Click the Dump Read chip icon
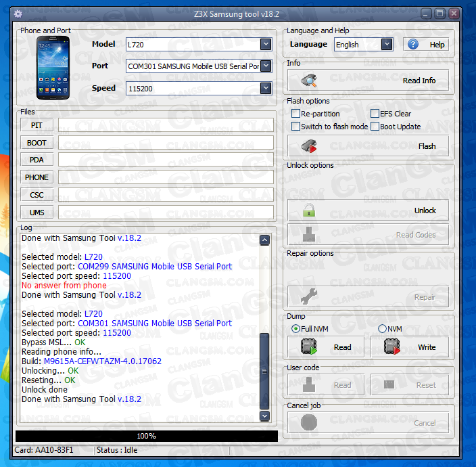 [x=309, y=347]
